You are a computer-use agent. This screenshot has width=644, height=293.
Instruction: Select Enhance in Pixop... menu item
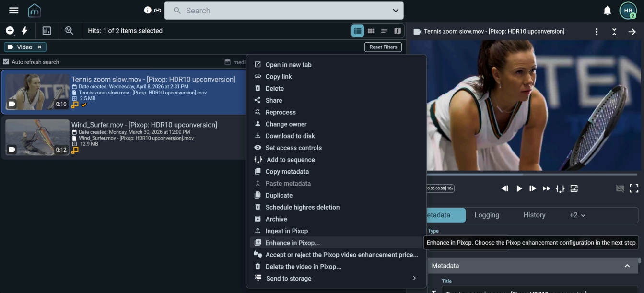[x=336, y=243]
